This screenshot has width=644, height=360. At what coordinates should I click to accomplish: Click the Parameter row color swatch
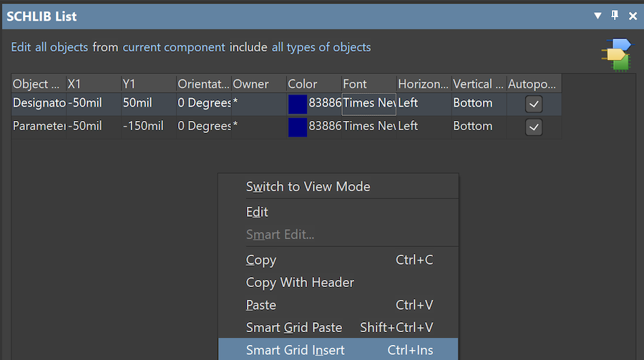click(x=298, y=127)
